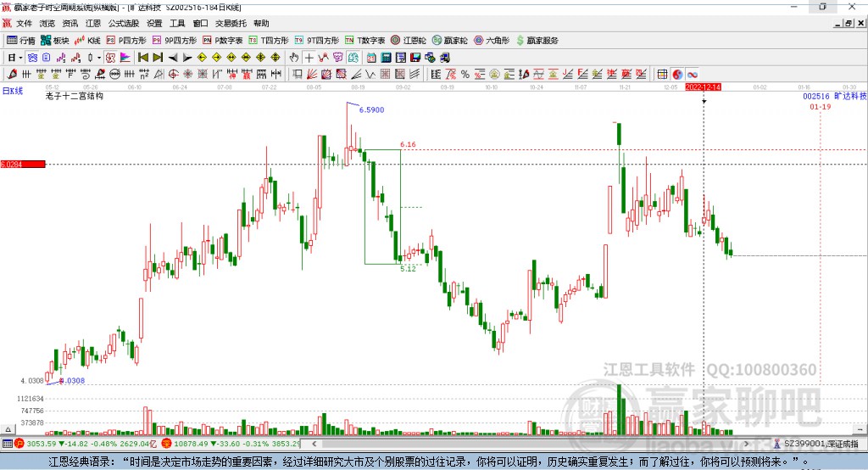This screenshot has width=868, height=470.
Task: Open the 赢家轮 wheel tool
Action: pos(449,41)
